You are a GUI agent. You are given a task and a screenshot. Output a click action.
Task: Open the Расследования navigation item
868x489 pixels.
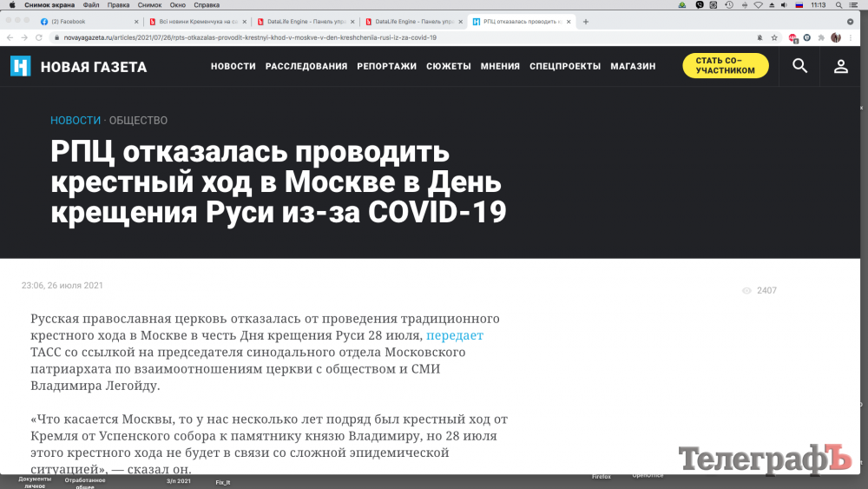306,66
